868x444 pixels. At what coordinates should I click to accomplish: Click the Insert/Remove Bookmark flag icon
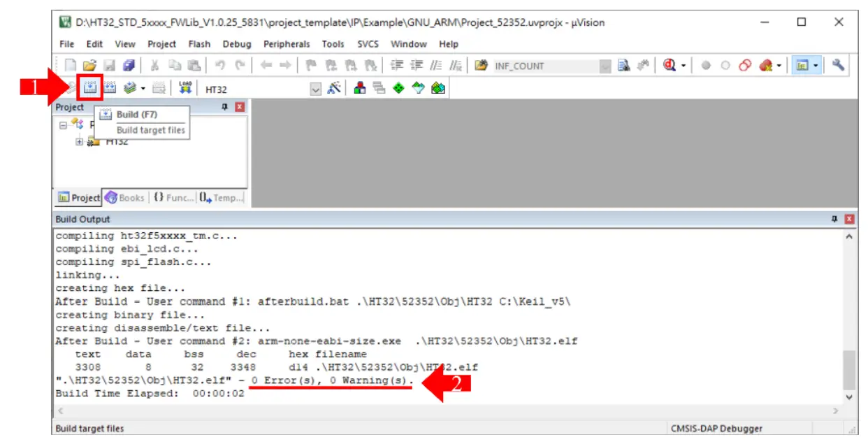pos(311,66)
